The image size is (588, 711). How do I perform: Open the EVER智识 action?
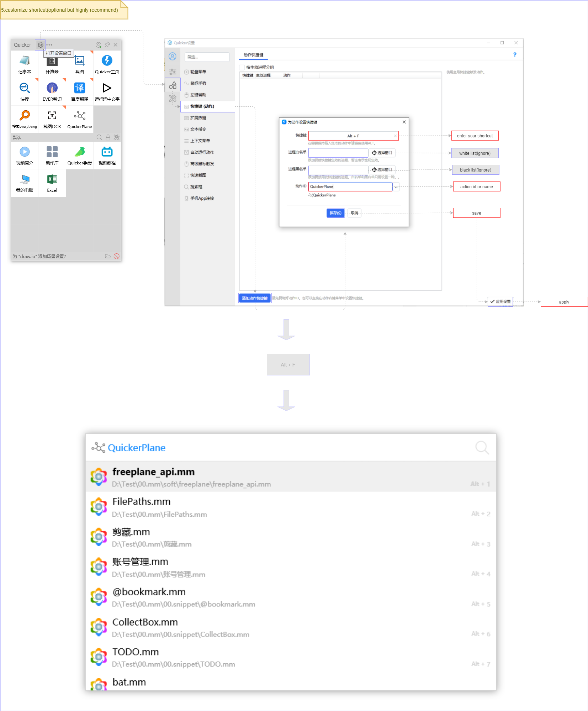click(52, 92)
